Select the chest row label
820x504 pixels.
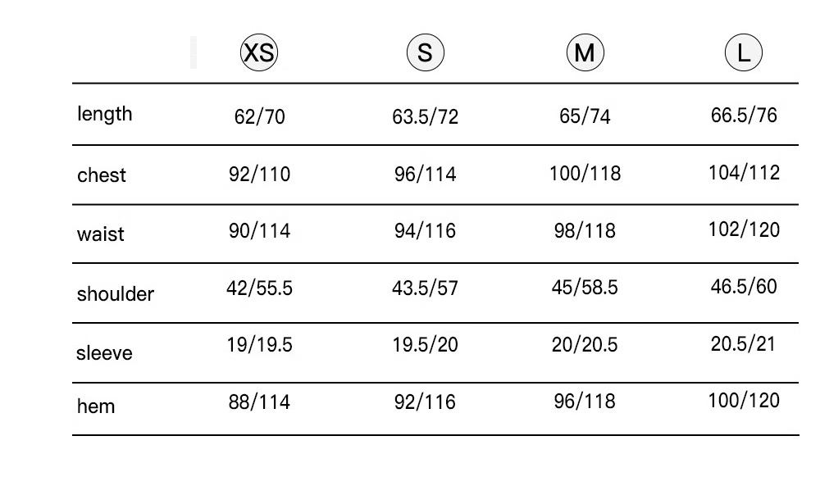coord(102,175)
